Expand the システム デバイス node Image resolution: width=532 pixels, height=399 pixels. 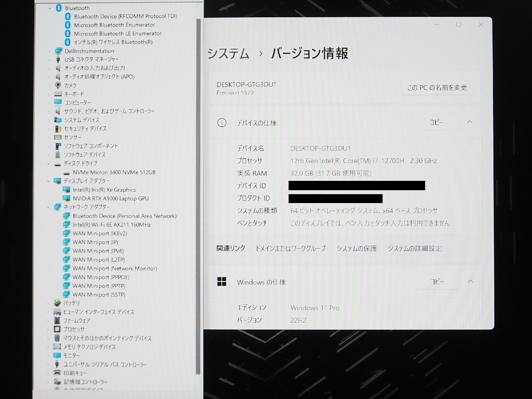pyautogui.click(x=49, y=120)
